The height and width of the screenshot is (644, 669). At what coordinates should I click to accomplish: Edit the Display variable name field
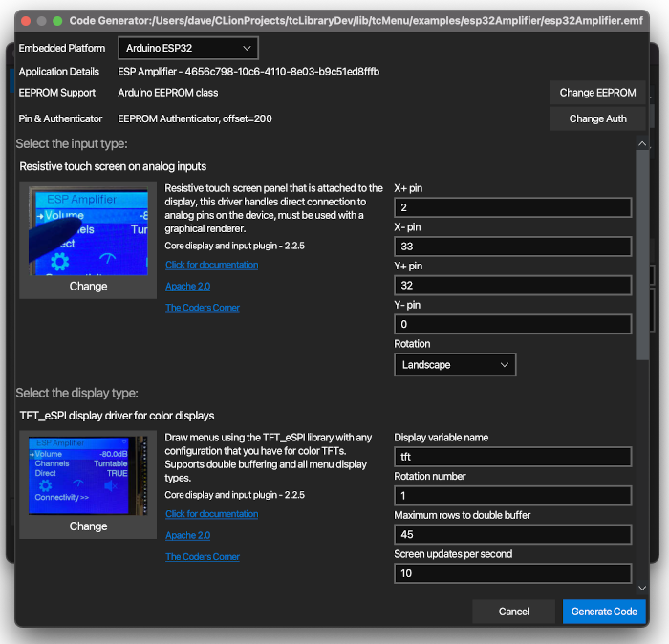(x=512, y=457)
